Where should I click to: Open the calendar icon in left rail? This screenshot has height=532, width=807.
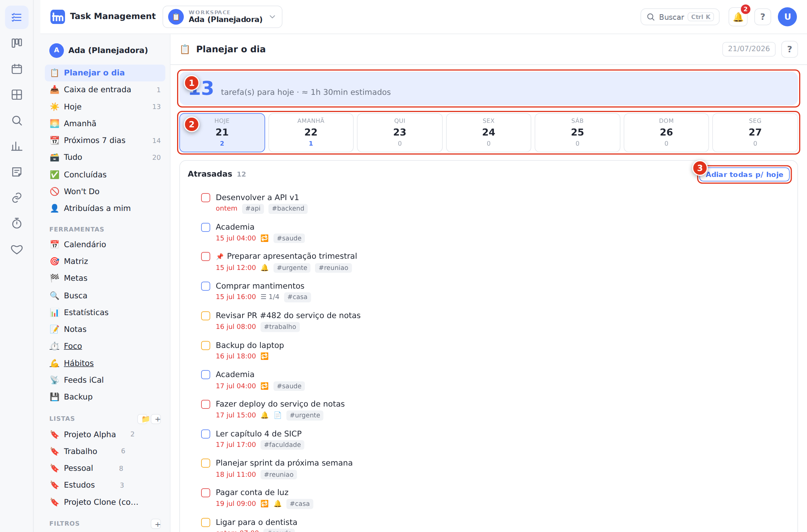17,69
